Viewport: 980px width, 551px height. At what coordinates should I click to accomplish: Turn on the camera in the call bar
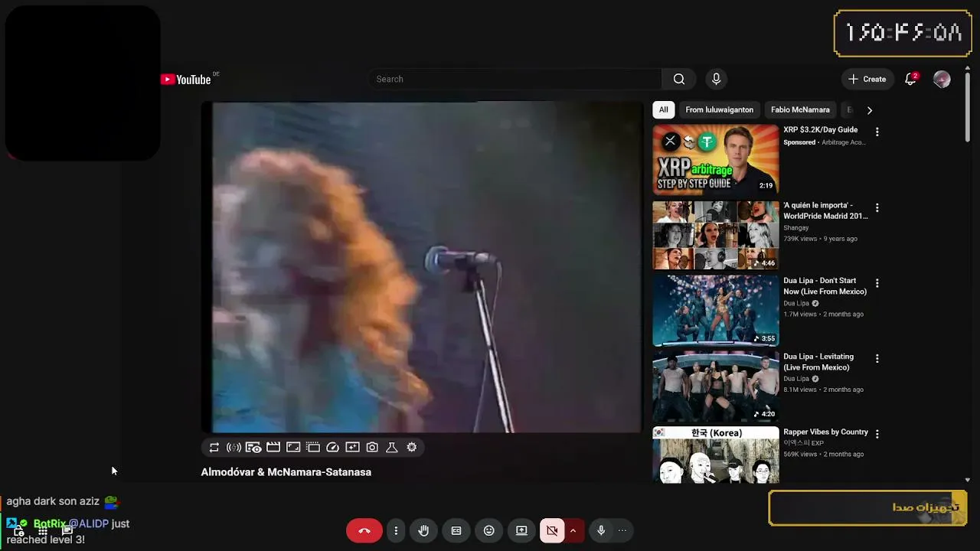552,530
